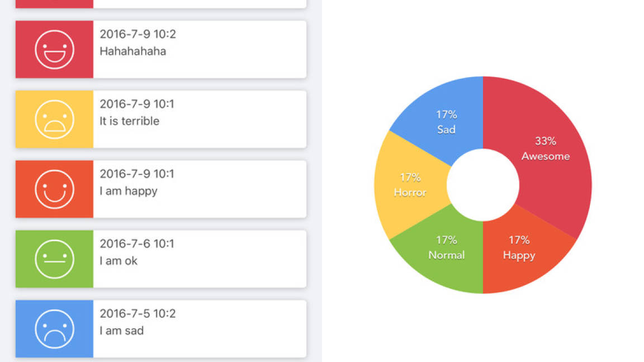Viewport: 644px width, 362px height.
Task: Click the frowning emoji beside "It is terrible"
Action: tap(54, 119)
